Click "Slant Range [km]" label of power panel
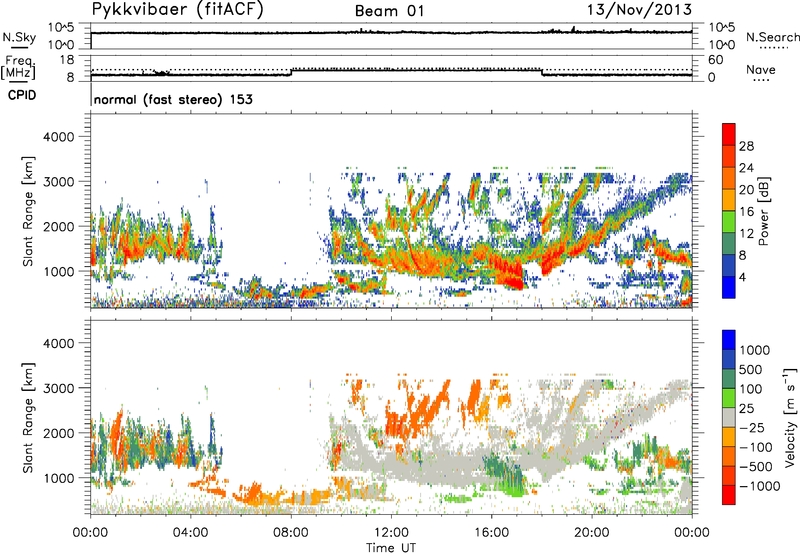This screenshot has width=800, height=554. coord(28,211)
